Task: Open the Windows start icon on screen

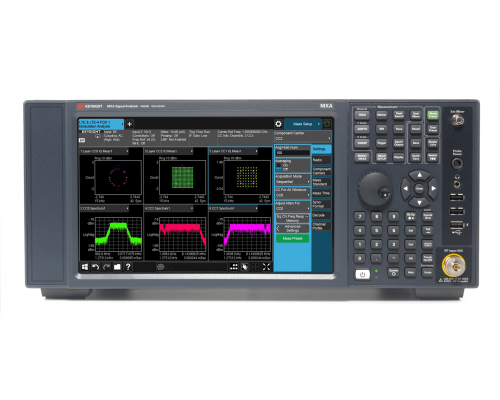Action: click(x=85, y=267)
